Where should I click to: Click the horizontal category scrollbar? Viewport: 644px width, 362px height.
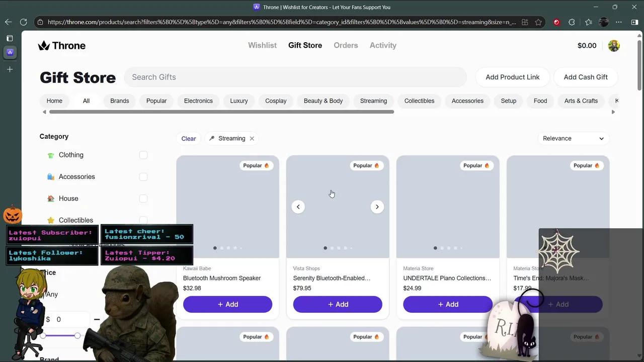click(221, 112)
